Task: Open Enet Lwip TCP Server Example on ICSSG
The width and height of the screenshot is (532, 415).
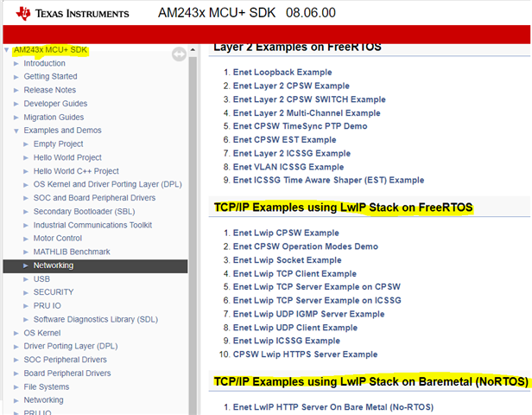Action: click(x=317, y=301)
